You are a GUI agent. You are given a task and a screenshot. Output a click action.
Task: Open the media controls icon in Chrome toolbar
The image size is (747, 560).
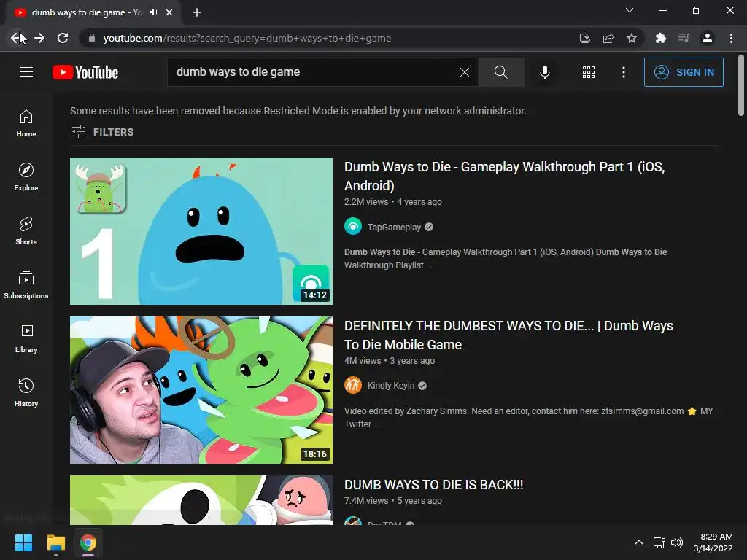pyautogui.click(x=684, y=38)
